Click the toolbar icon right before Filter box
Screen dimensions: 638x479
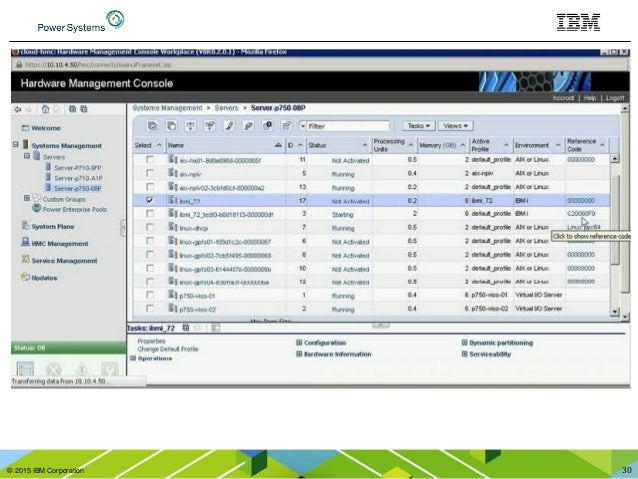coord(286,126)
